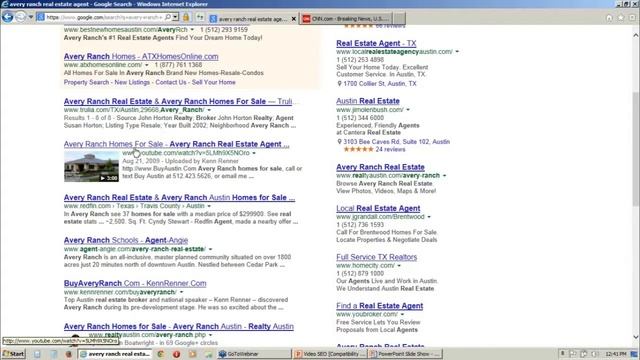Open the YouTube Avery Ranch Homes For Sale result
The image size is (640, 360).
pos(176,144)
